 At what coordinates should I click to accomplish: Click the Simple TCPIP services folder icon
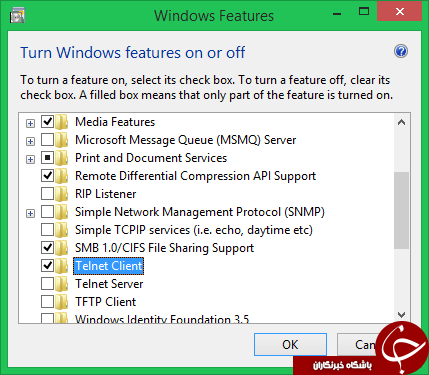coord(62,230)
